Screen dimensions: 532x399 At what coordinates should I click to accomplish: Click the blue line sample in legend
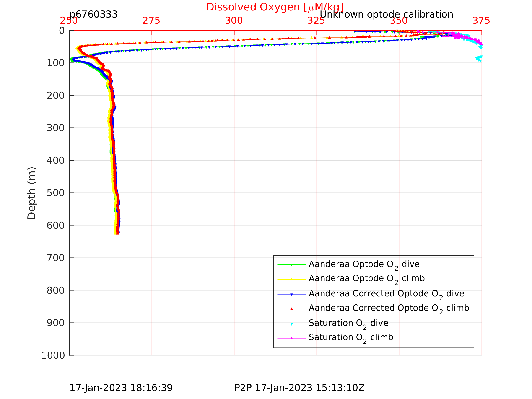pos(291,294)
